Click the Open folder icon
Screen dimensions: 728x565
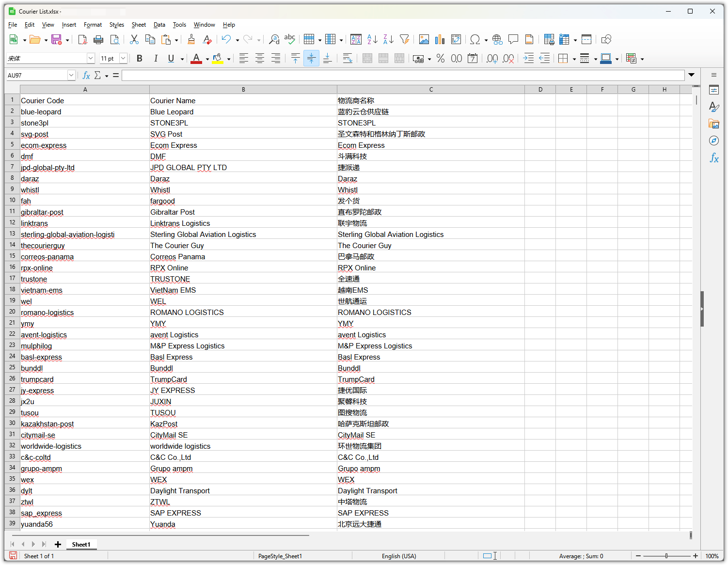pyautogui.click(x=35, y=40)
